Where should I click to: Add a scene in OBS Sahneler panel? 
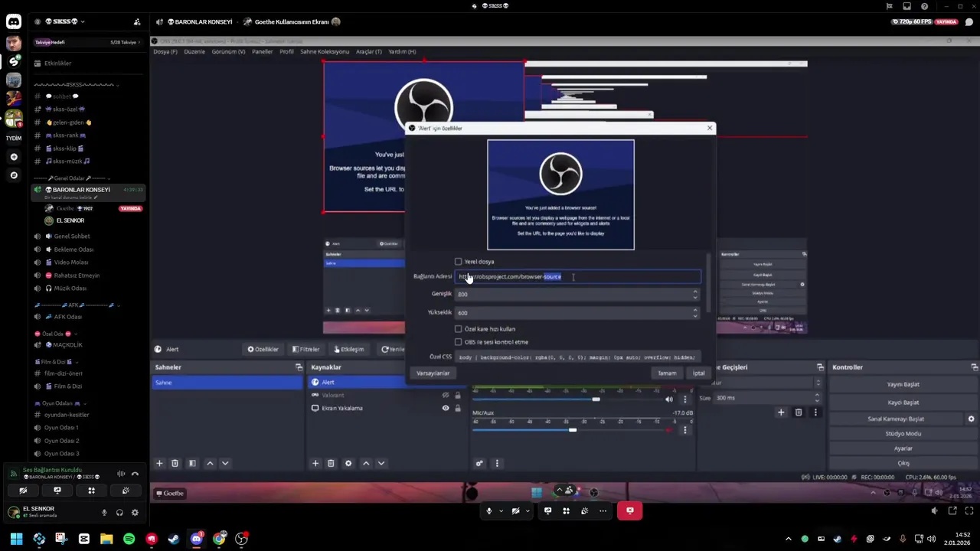[159, 463]
